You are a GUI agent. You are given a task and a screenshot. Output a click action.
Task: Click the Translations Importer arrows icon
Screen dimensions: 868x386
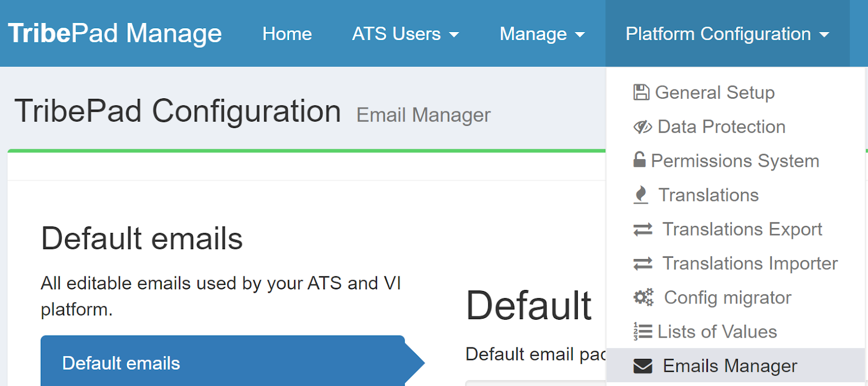pyautogui.click(x=643, y=264)
